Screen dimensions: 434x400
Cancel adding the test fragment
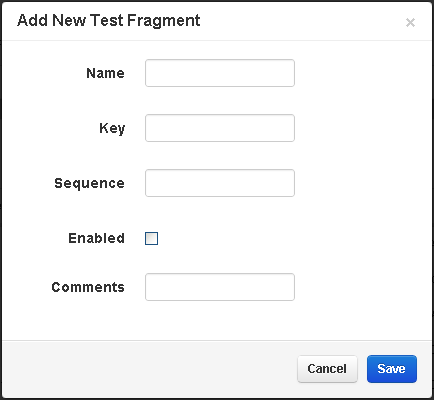[327, 369]
